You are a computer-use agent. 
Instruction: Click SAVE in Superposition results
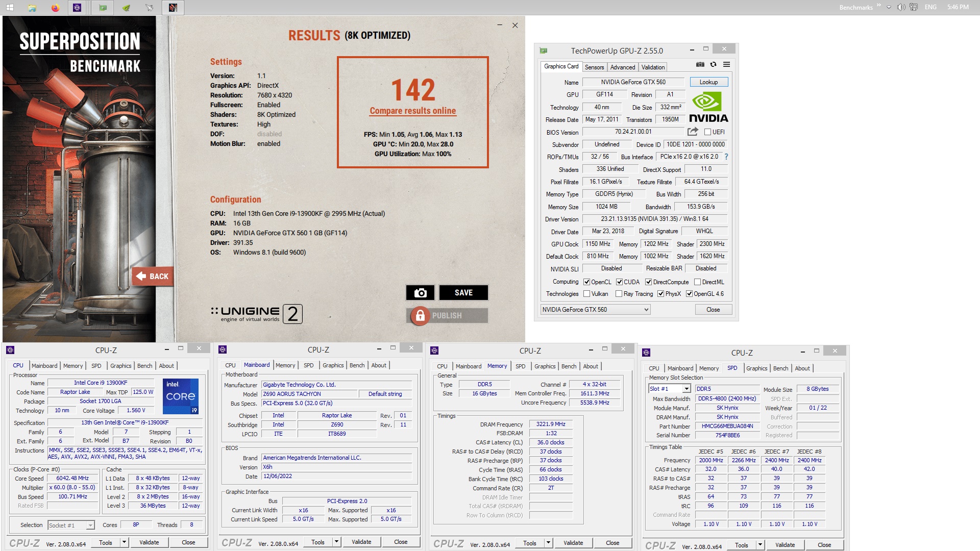pos(463,292)
